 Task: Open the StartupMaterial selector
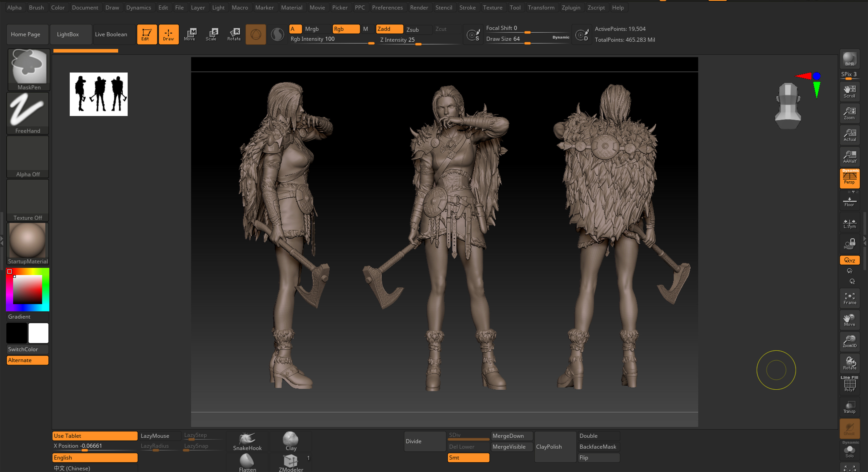click(28, 244)
